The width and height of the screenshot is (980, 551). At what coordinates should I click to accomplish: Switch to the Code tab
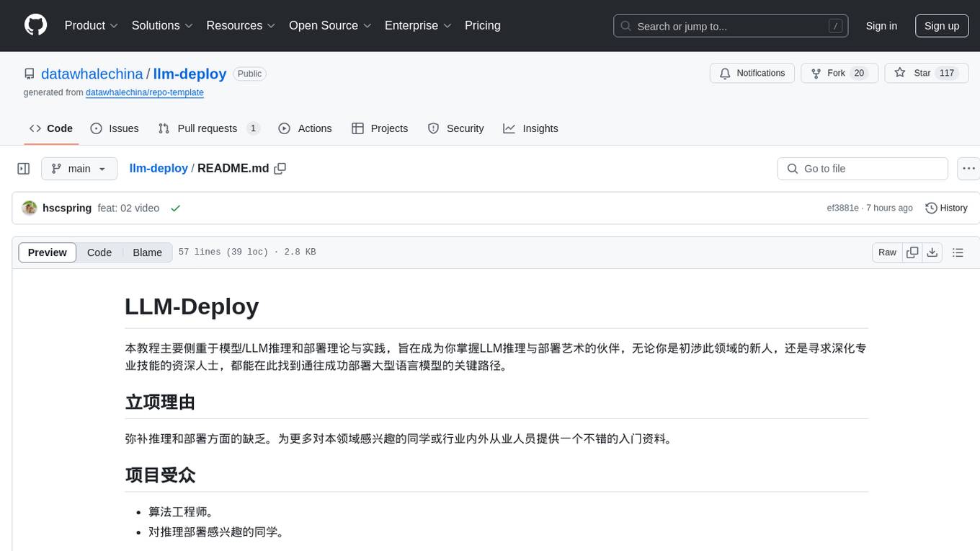pyautogui.click(x=50, y=128)
